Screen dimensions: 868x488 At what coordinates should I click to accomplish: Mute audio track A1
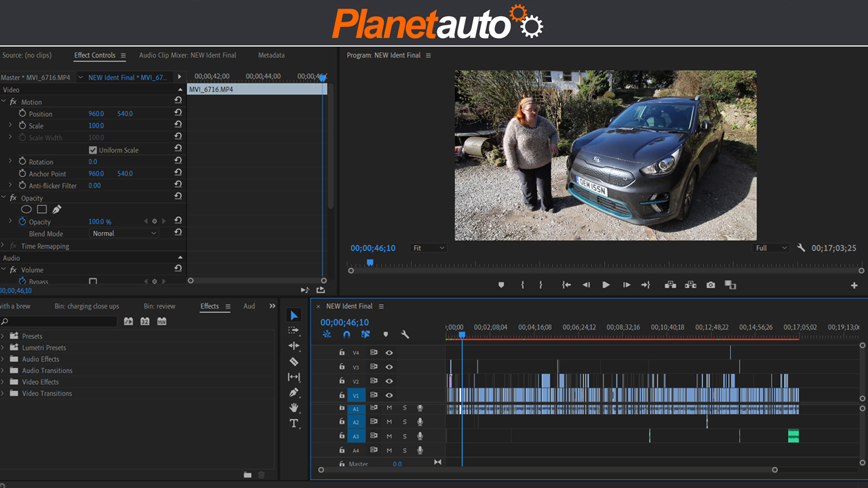point(389,409)
